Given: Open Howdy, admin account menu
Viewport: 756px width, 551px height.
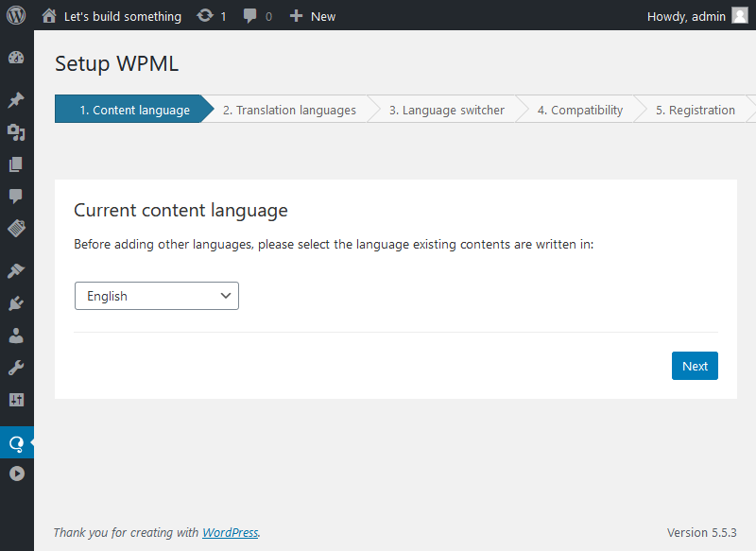Looking at the screenshot, I should coord(686,16).
